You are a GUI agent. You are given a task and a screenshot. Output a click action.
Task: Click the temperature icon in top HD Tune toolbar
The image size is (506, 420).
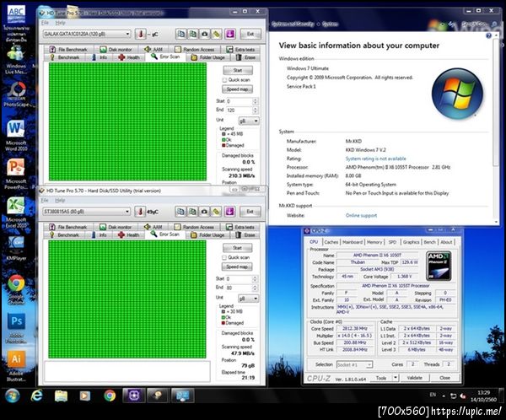[x=140, y=34]
